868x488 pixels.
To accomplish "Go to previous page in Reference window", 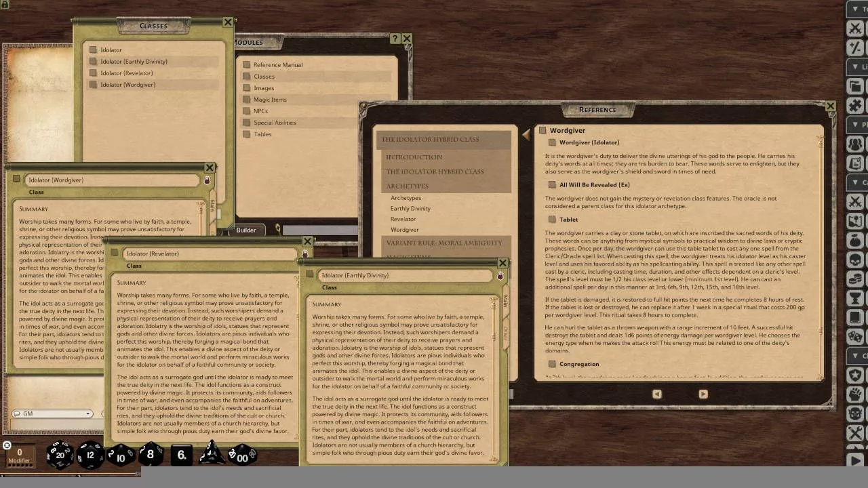I will [656, 394].
